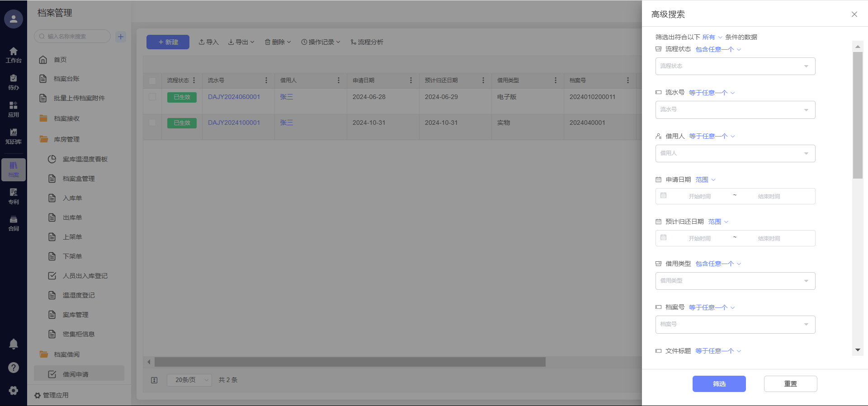This screenshot has height=406, width=868.
Task: Open the 待办 tasks icon
Action: [14, 82]
